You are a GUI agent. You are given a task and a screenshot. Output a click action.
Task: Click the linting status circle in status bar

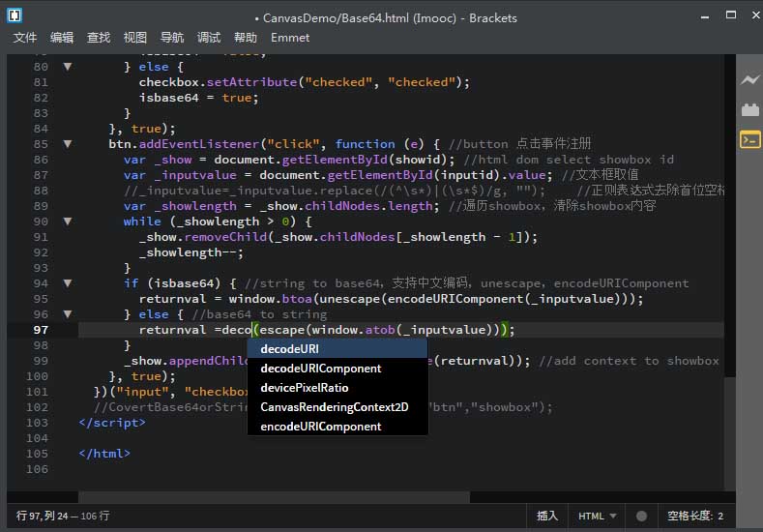641,517
